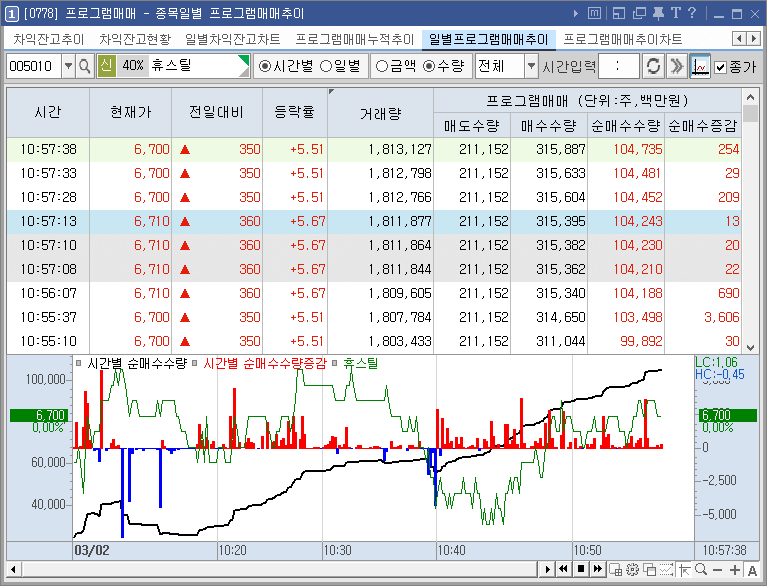Click the small arrow icon in title bar
Screen dimensions: 767x586
pos(576,14)
